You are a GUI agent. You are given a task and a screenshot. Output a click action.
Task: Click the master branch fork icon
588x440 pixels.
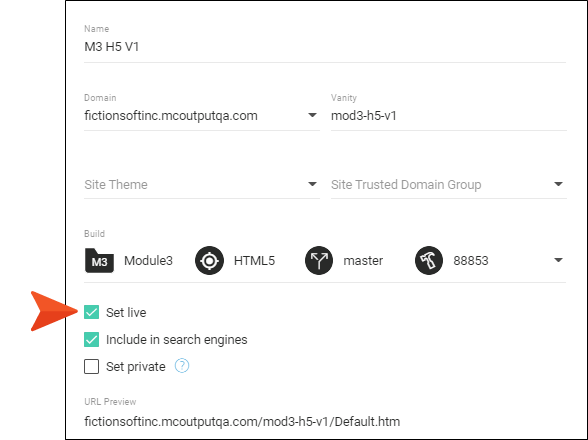click(x=319, y=260)
